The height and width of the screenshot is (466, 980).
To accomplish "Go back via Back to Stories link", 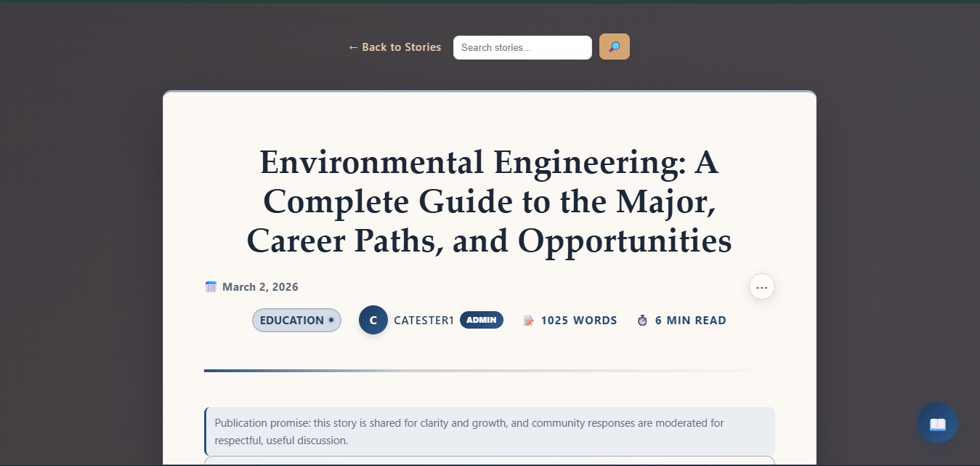I will pos(394,47).
